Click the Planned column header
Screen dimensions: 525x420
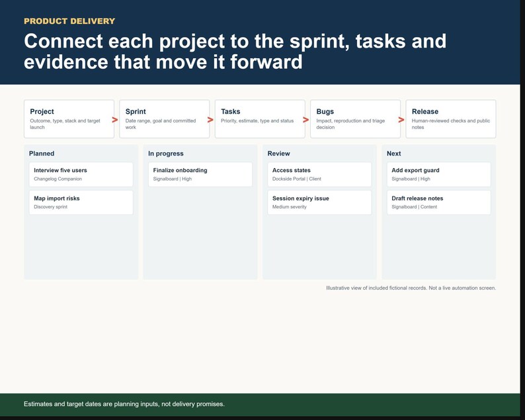(x=42, y=153)
